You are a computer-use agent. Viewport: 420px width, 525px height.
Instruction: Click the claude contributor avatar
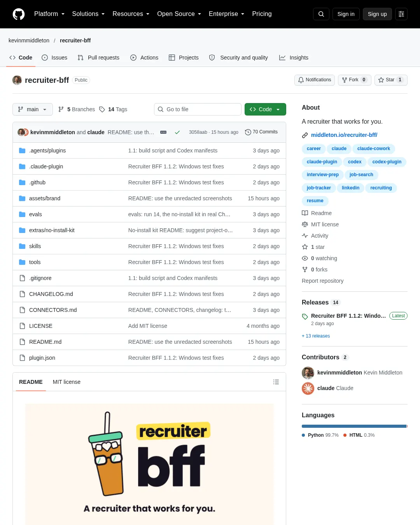(308, 388)
